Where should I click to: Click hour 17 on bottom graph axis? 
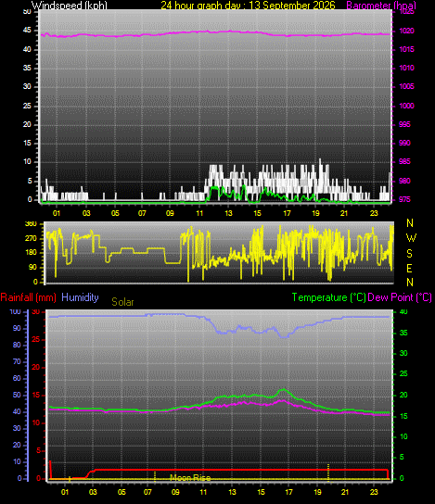(289, 492)
